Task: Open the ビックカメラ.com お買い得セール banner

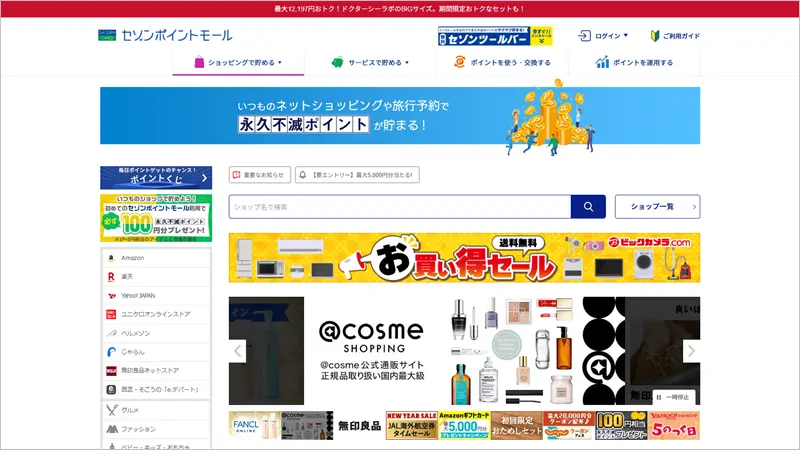Action: [464, 258]
